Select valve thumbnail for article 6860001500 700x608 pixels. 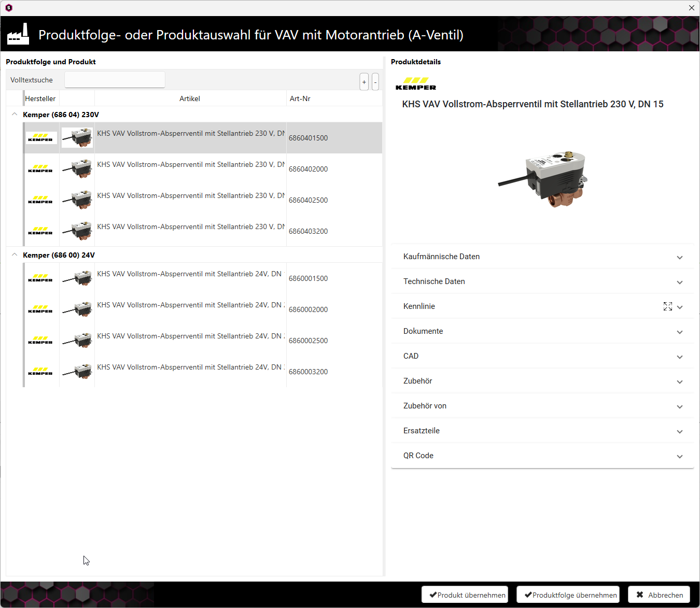[77, 278]
